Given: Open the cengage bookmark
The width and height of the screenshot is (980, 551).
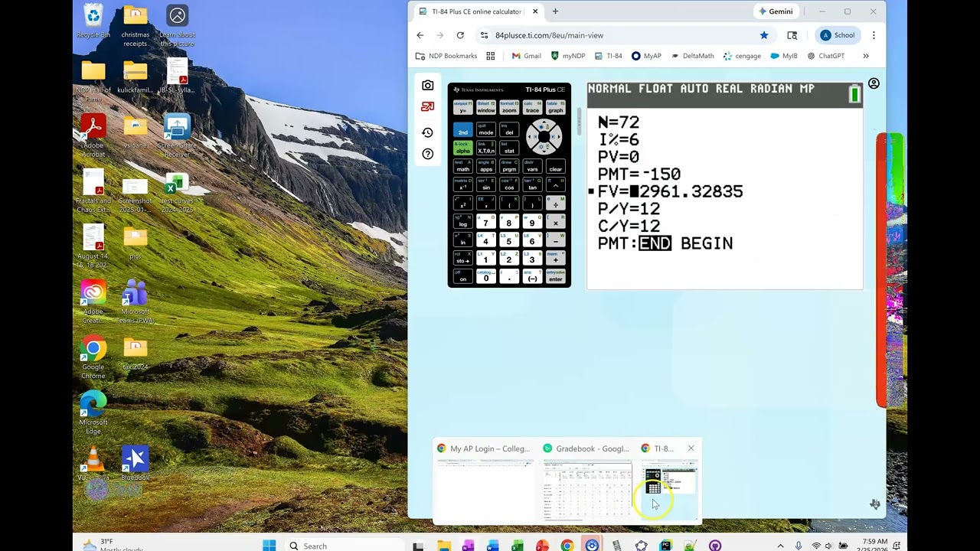Looking at the screenshot, I should coord(742,56).
